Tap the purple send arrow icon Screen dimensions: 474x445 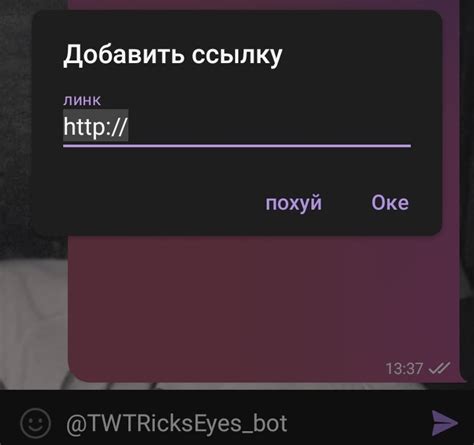pyautogui.click(x=445, y=423)
